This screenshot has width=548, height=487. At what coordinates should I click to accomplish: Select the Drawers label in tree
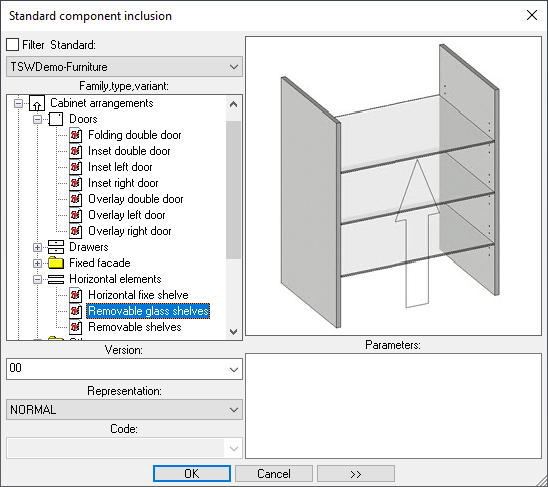pos(89,247)
